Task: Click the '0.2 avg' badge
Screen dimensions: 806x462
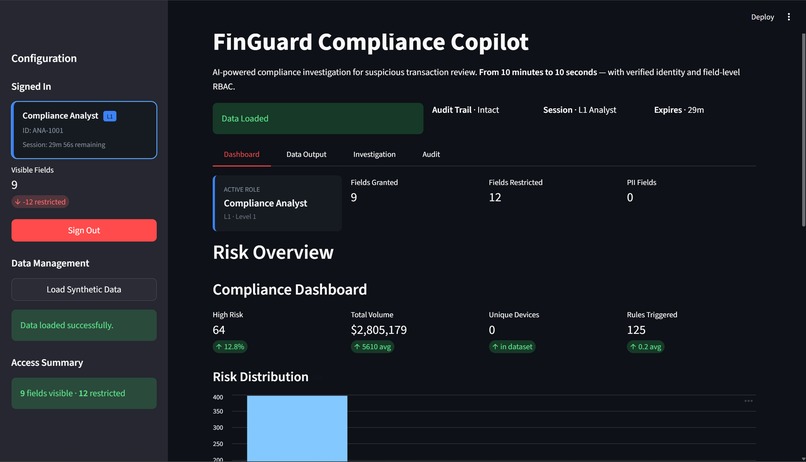Action: (645, 347)
